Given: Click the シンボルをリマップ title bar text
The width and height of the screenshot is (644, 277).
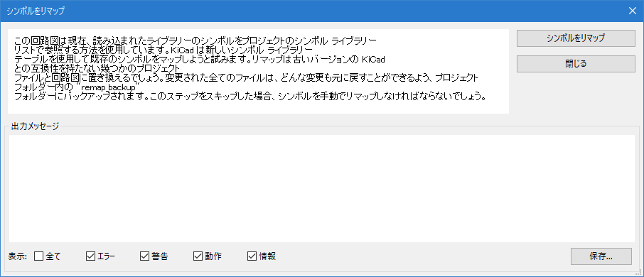Looking at the screenshot, I should (x=36, y=11).
